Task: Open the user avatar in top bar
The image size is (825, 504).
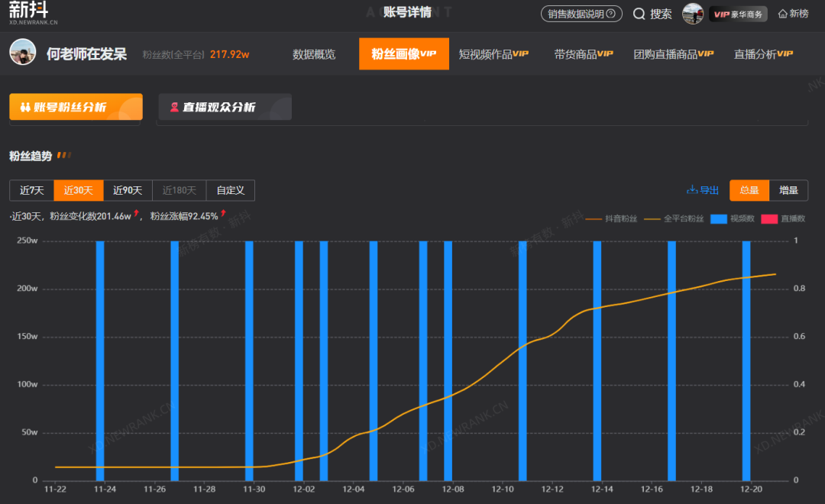Action: click(693, 14)
